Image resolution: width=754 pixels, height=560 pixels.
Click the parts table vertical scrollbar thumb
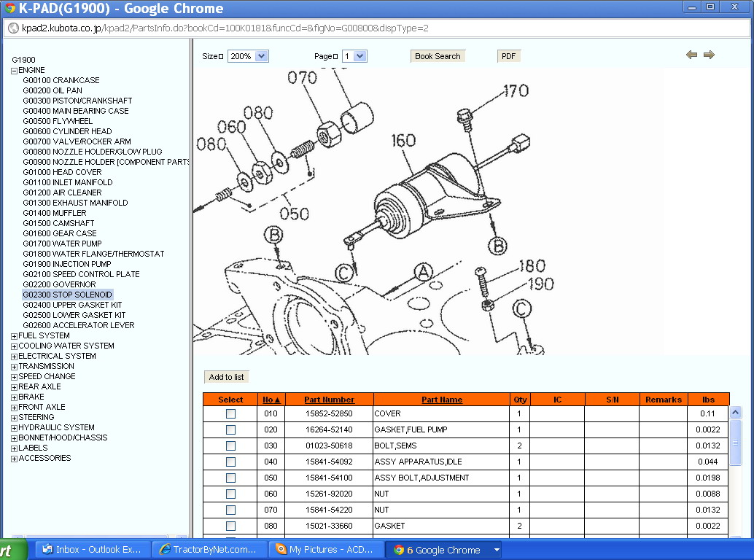(735, 442)
